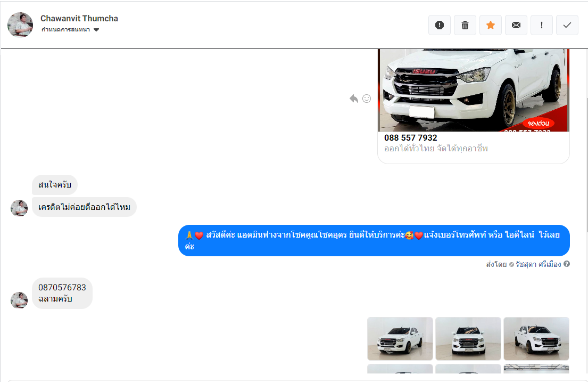Viewport: 588px width, 382px height.
Task: Open emoji reaction smiley beside ad
Action: (367, 99)
